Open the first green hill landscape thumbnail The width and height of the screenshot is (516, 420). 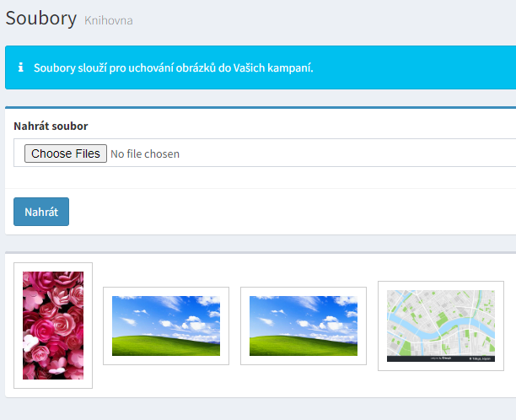click(166, 326)
